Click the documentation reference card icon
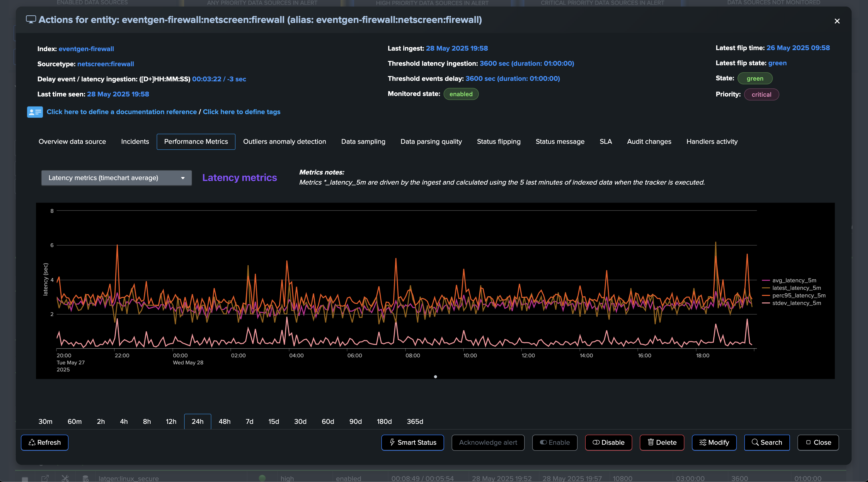This screenshot has height=482, width=868. pos(35,112)
